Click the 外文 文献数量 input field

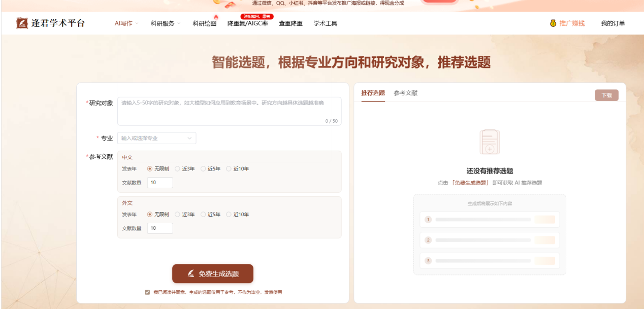[x=160, y=228]
